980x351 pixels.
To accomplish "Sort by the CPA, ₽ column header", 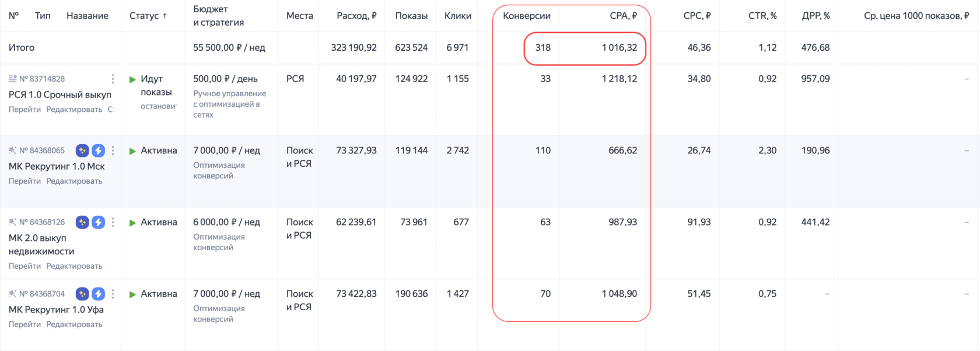I will (x=623, y=16).
